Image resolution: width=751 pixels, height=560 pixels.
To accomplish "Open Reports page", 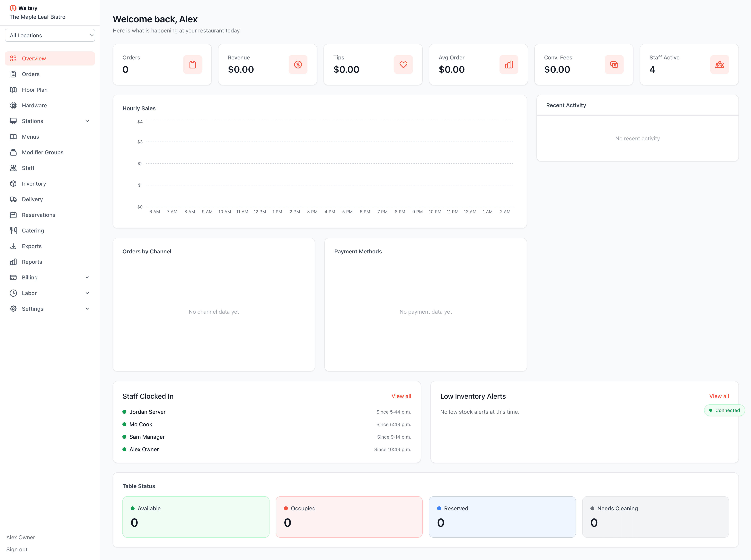I will click(x=50, y=262).
